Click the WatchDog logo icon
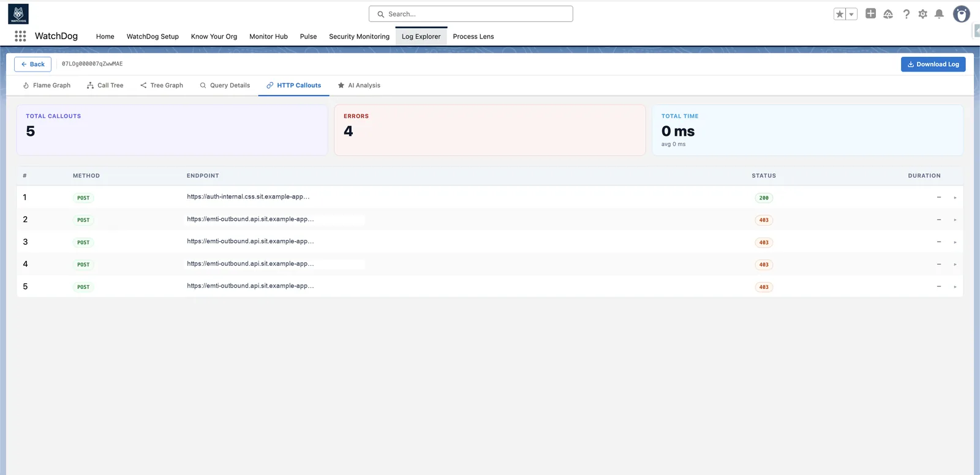The width and height of the screenshot is (980, 475). click(18, 14)
